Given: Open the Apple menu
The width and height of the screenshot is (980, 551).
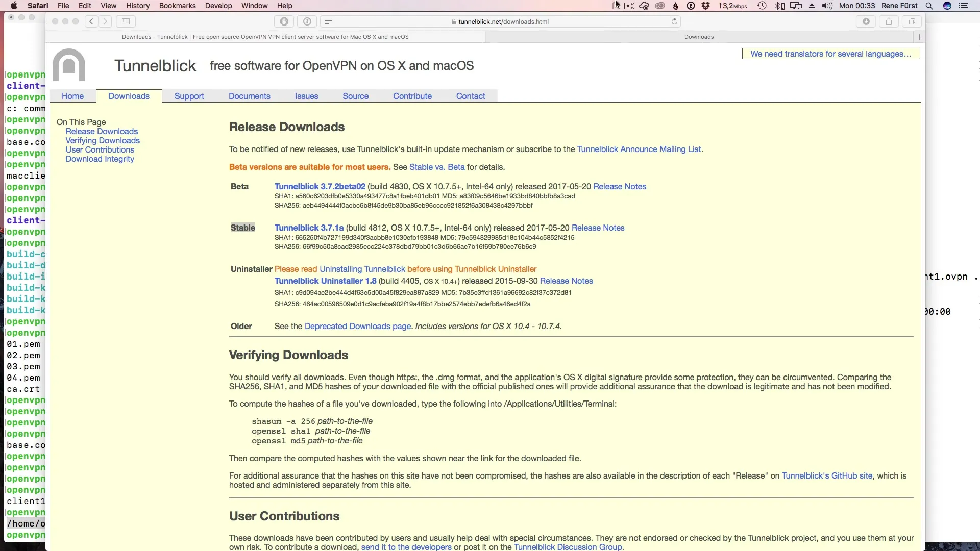Looking at the screenshot, I should pyautogui.click(x=14, y=6).
